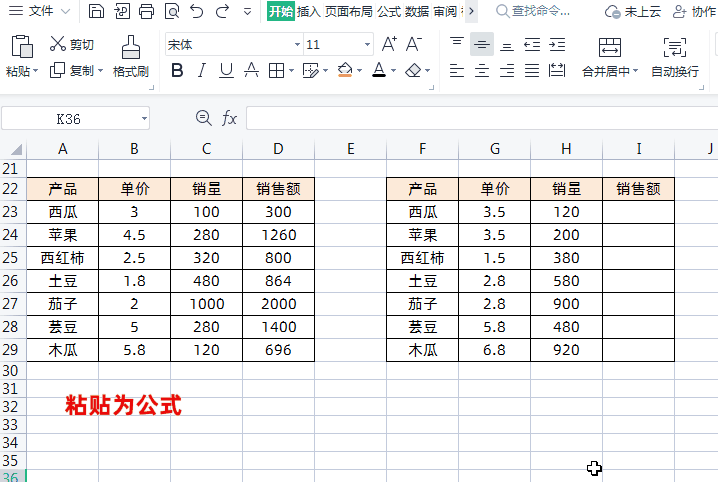
Task: Switch to the 公式 tab
Action: [x=389, y=11]
